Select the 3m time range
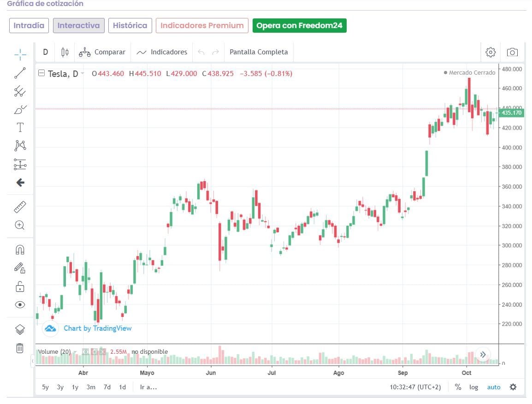 coord(91,387)
